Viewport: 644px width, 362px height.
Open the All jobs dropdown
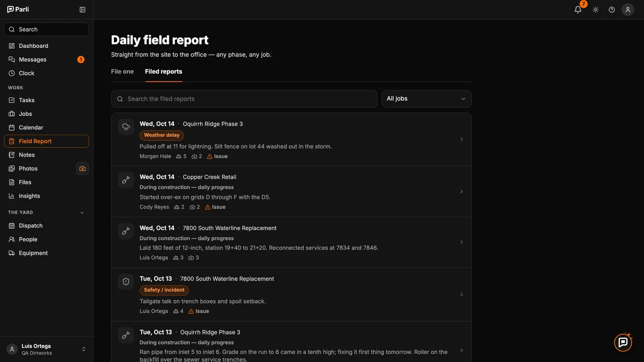coord(427,99)
